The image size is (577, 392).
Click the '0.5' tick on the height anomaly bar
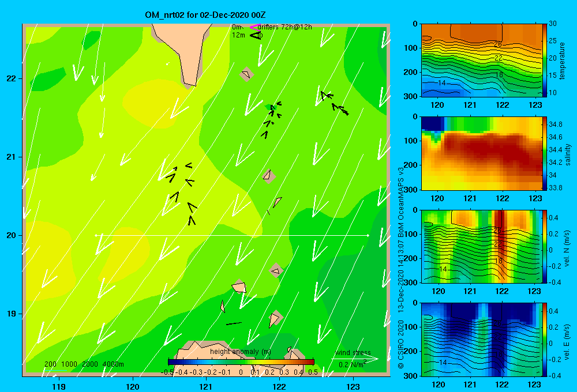[313, 372]
